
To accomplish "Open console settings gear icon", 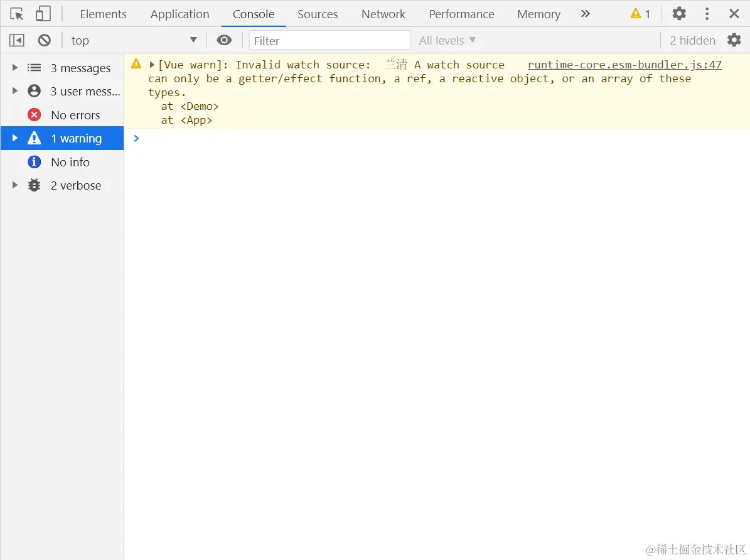I will [734, 40].
